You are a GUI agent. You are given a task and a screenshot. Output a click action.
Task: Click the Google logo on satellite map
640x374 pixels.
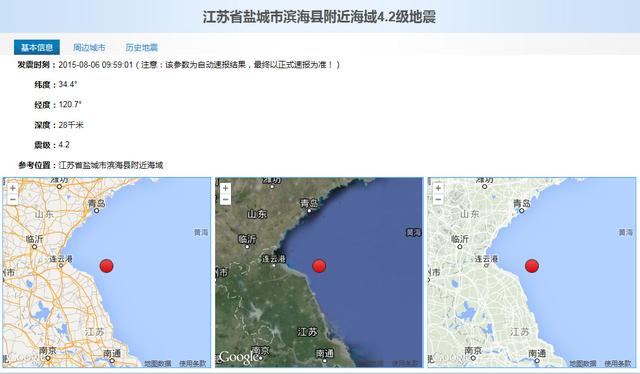click(238, 357)
